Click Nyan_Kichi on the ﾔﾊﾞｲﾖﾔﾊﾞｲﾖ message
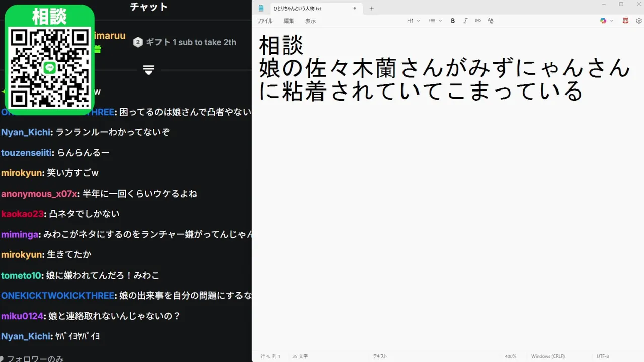The image size is (644, 362). pyautogui.click(x=26, y=336)
